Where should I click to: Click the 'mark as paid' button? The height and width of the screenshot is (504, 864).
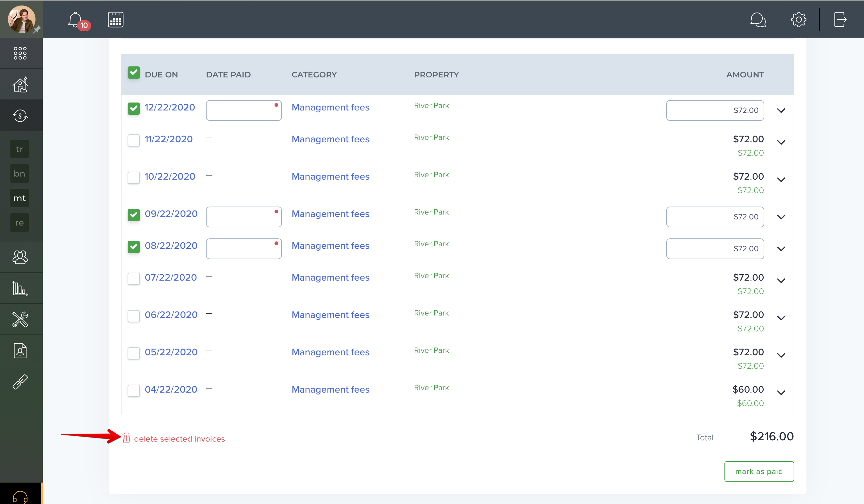(759, 472)
